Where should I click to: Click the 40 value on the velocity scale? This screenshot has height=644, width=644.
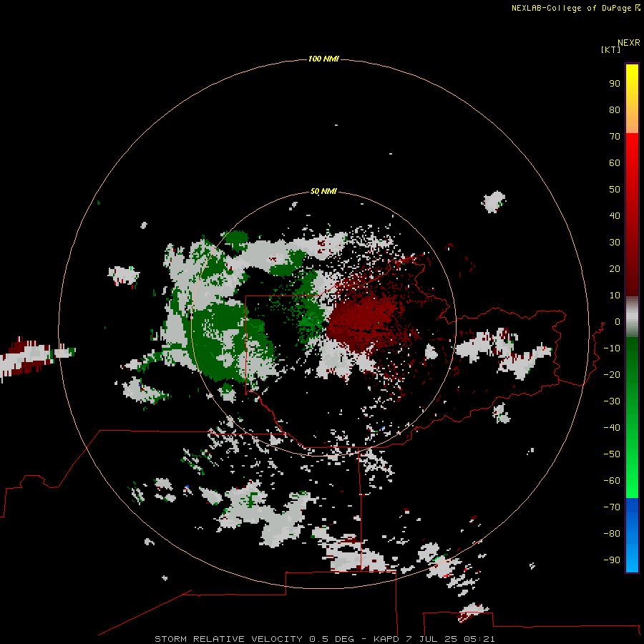tap(615, 215)
